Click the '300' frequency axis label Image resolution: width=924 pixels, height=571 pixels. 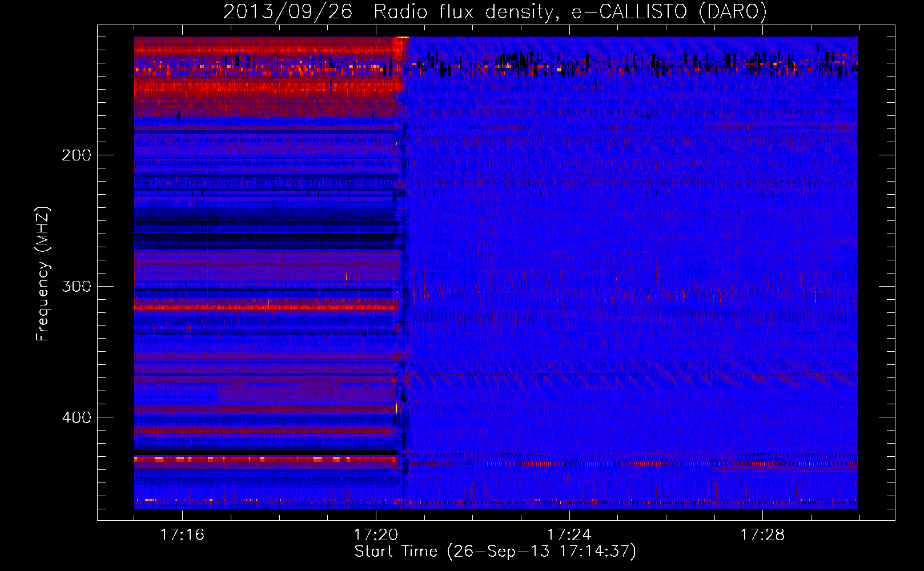point(77,286)
